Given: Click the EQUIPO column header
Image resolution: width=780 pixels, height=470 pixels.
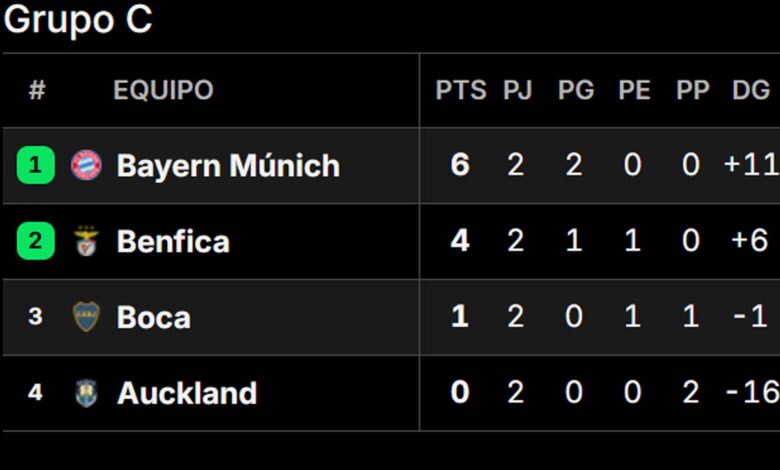Looking at the screenshot, I should tap(163, 90).
